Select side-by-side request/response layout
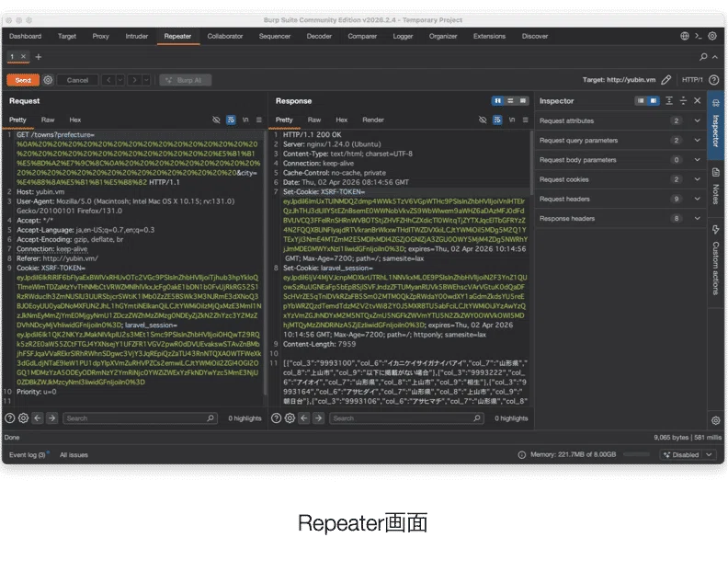Viewport: 728px width, 583px height. click(497, 101)
